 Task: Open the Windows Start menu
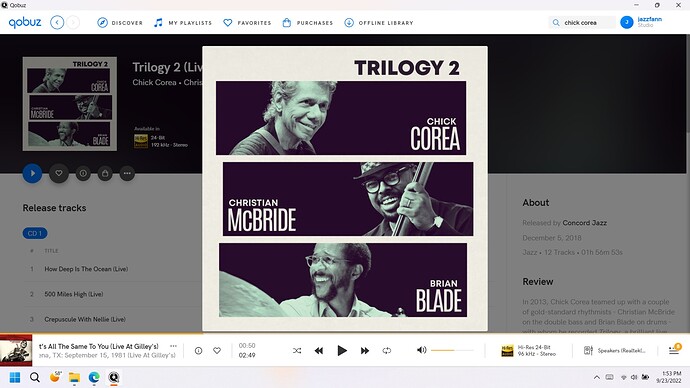click(x=15, y=377)
